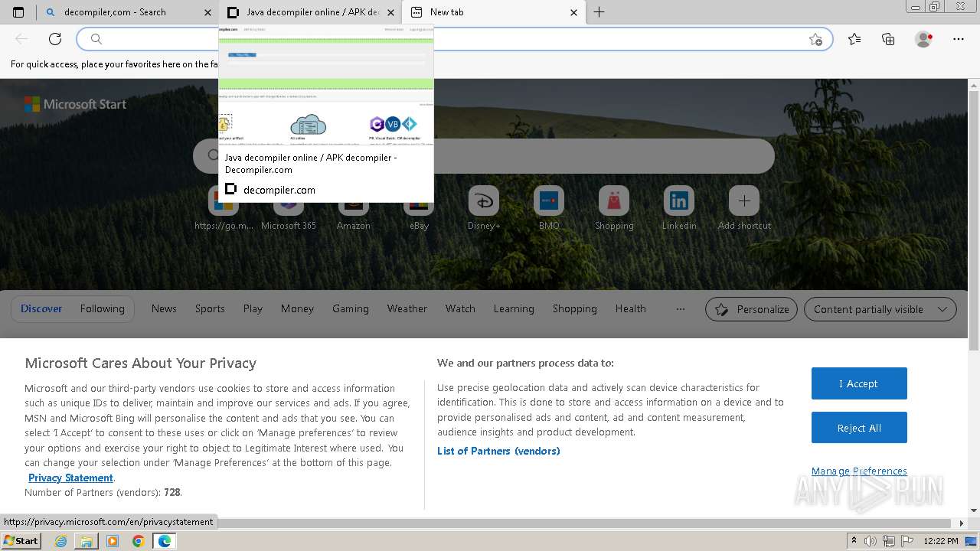Select the New tab tab
Screen dimensions: 980x551
click(493, 12)
